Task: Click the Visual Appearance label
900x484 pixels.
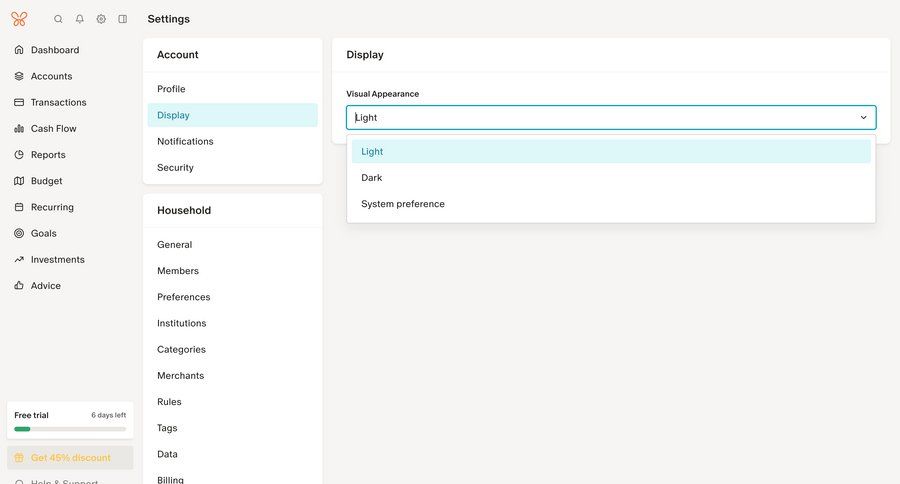Action: [x=383, y=94]
